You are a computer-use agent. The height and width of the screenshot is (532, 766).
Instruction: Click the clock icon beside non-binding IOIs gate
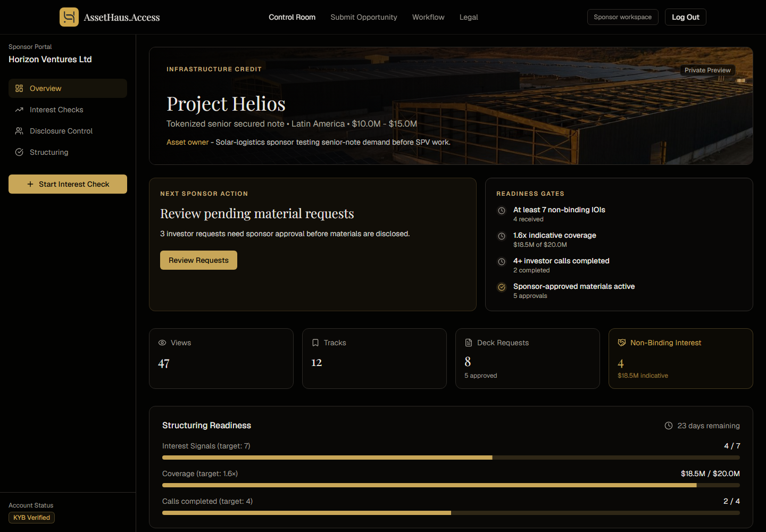pos(502,211)
